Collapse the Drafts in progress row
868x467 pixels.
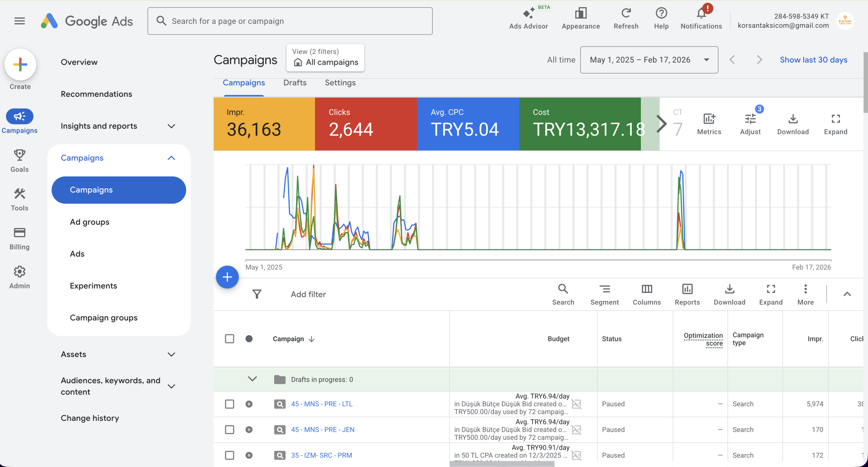(252, 379)
